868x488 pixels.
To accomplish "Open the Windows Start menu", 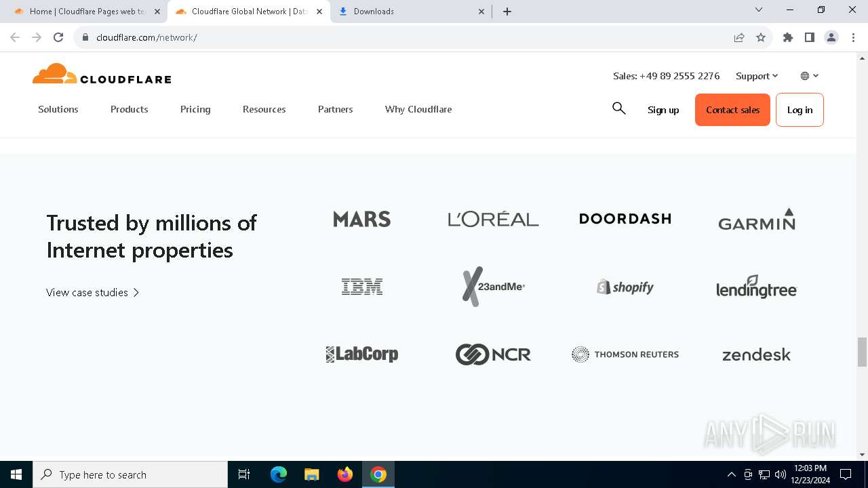I will [x=16, y=474].
